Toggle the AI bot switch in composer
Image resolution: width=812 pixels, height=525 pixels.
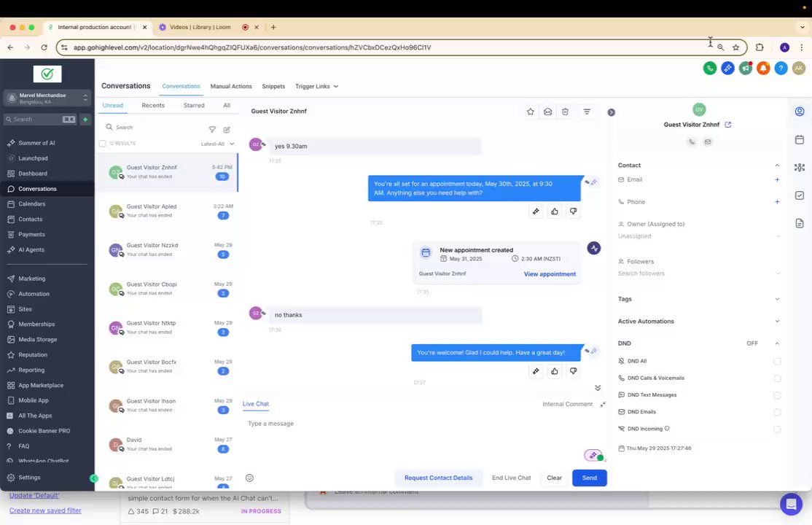tap(593, 455)
